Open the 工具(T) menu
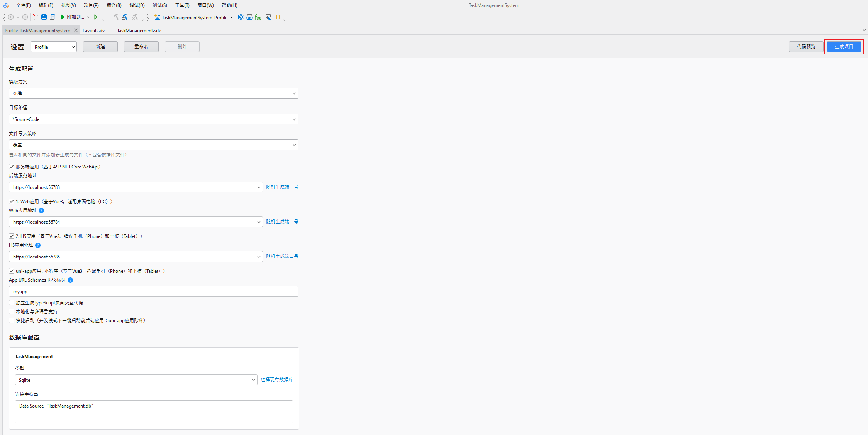This screenshot has height=435, width=868. (182, 5)
